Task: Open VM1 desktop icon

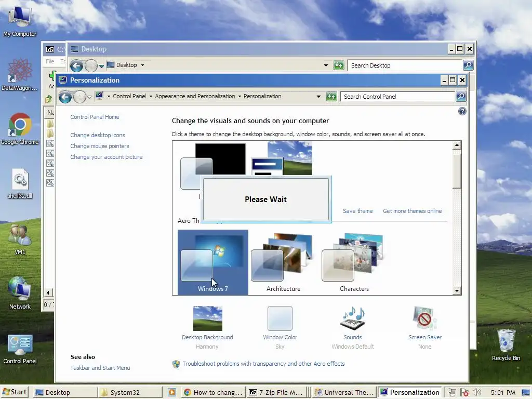Action: (20, 239)
